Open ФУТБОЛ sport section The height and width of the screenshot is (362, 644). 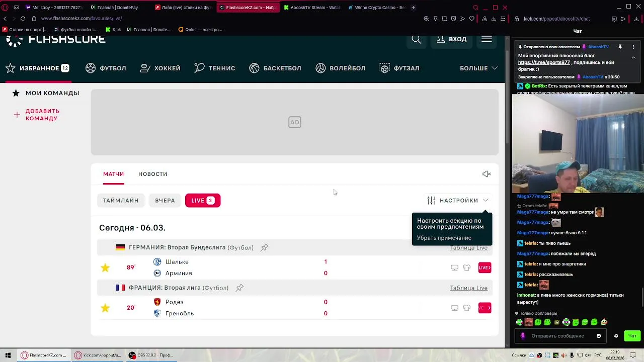click(x=106, y=68)
